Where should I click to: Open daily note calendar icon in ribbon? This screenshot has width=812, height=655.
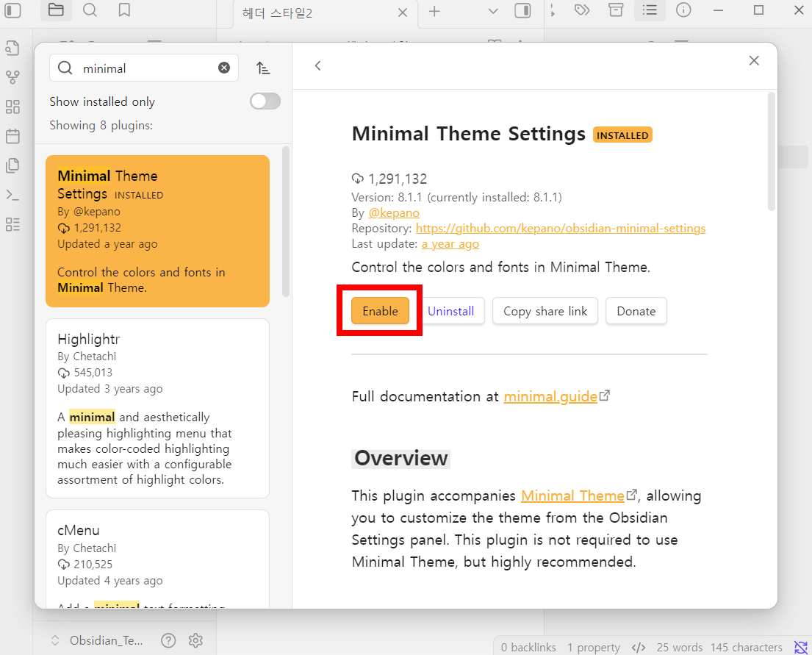[x=12, y=136]
